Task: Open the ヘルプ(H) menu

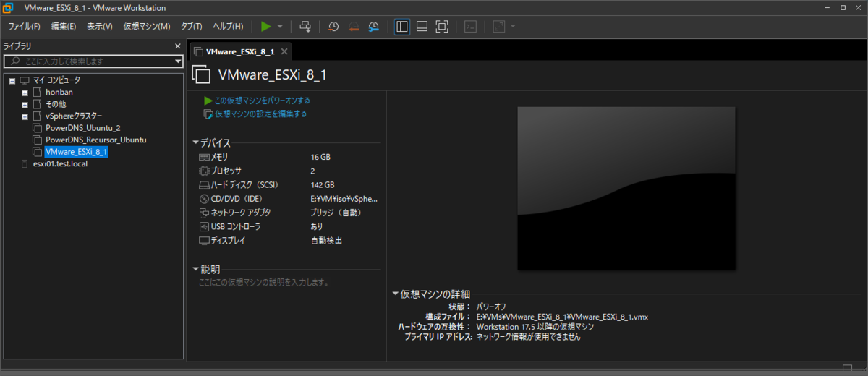Action: click(228, 27)
